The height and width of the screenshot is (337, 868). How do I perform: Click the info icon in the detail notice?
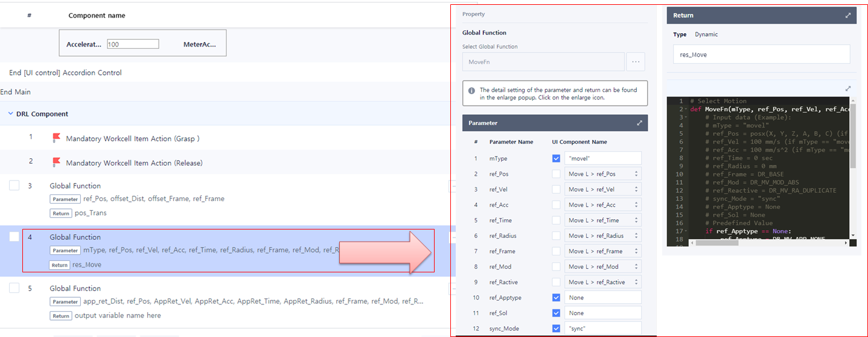pos(471,90)
